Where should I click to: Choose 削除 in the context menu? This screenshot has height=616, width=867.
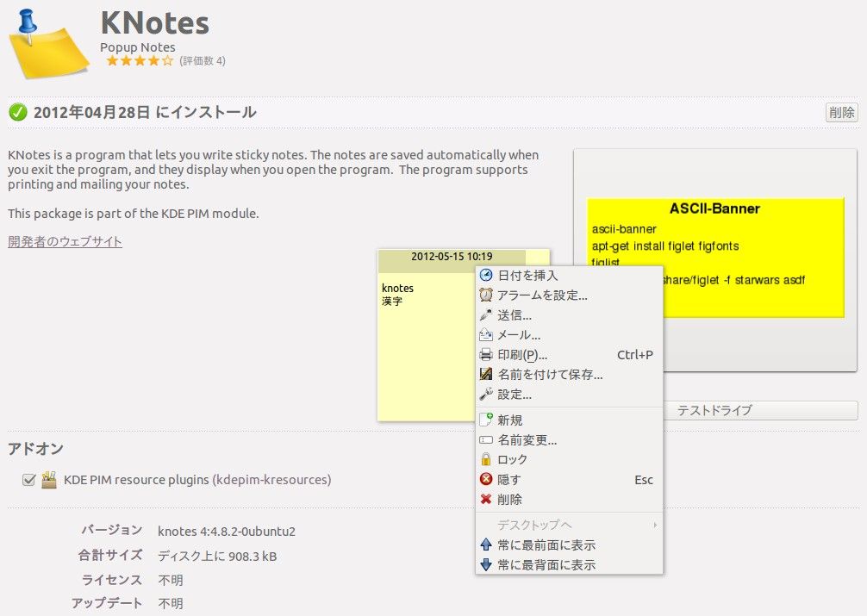tap(569, 500)
